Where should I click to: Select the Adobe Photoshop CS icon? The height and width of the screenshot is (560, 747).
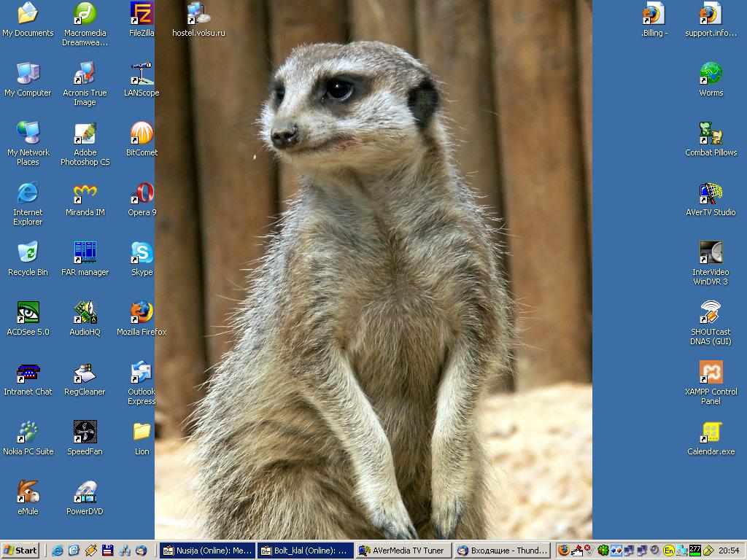(x=85, y=134)
